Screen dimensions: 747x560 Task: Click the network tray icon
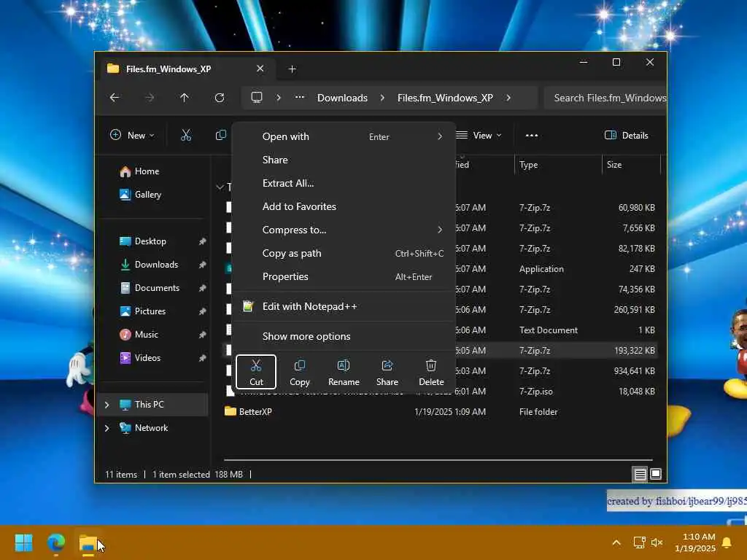639,542
